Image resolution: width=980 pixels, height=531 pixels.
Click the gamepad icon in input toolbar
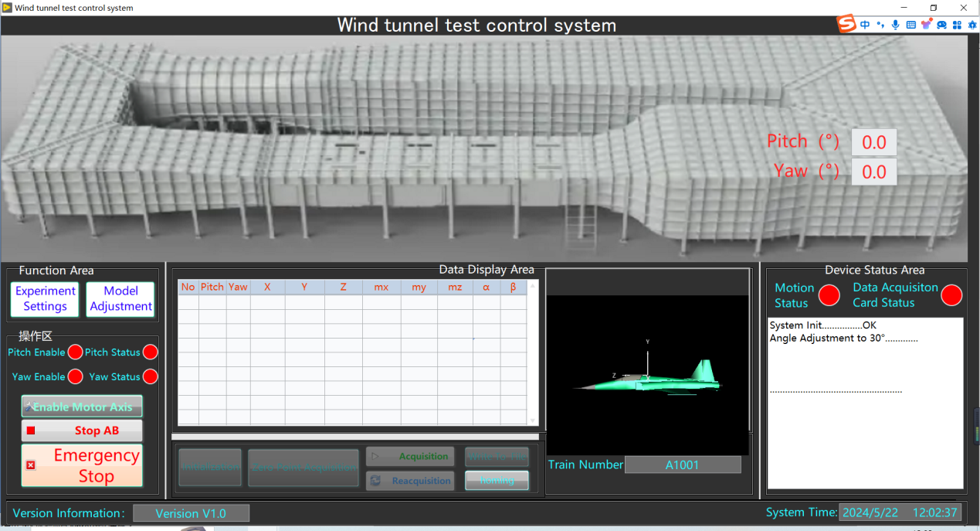coord(941,25)
